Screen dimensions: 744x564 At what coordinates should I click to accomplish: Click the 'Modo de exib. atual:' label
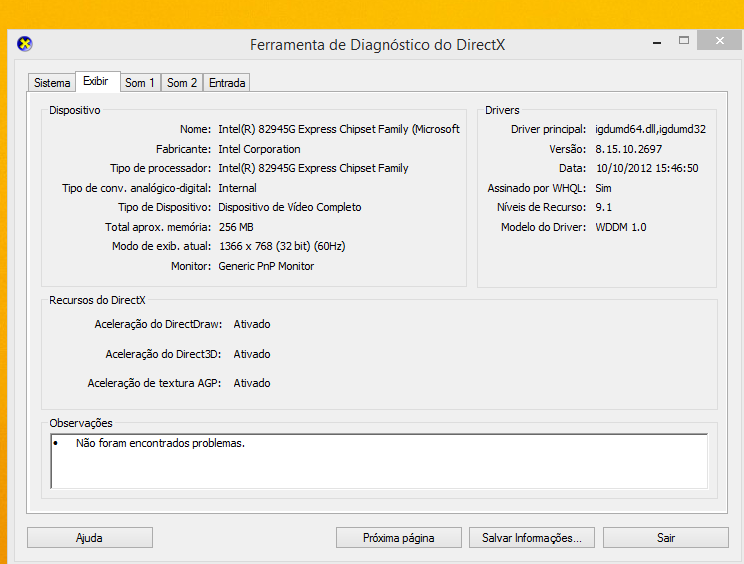[x=161, y=246]
